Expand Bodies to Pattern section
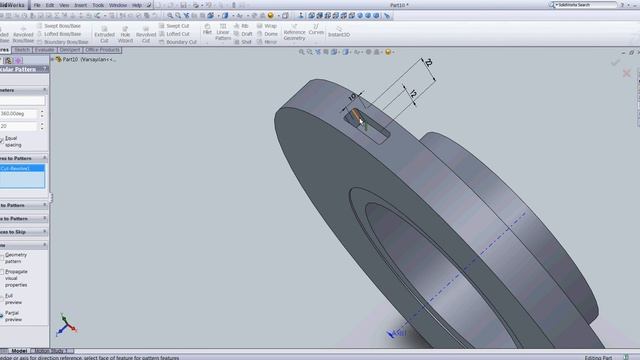This screenshot has width=640, height=360. [44, 218]
